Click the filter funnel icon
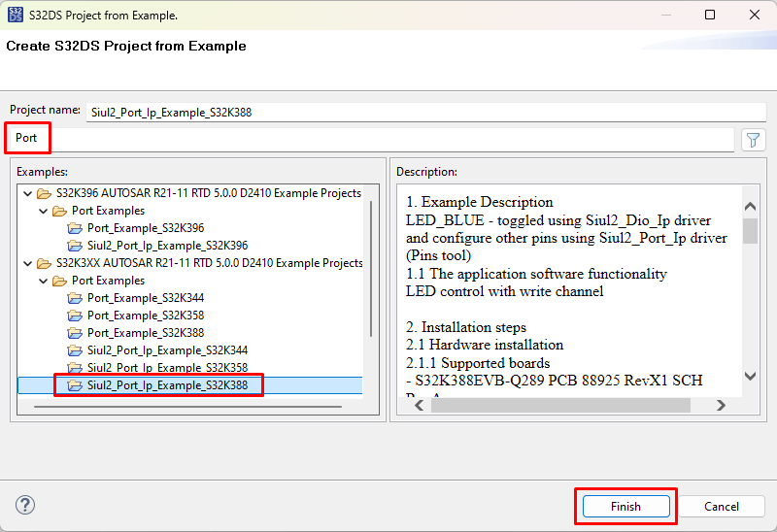The height and width of the screenshot is (532, 777). point(754,140)
